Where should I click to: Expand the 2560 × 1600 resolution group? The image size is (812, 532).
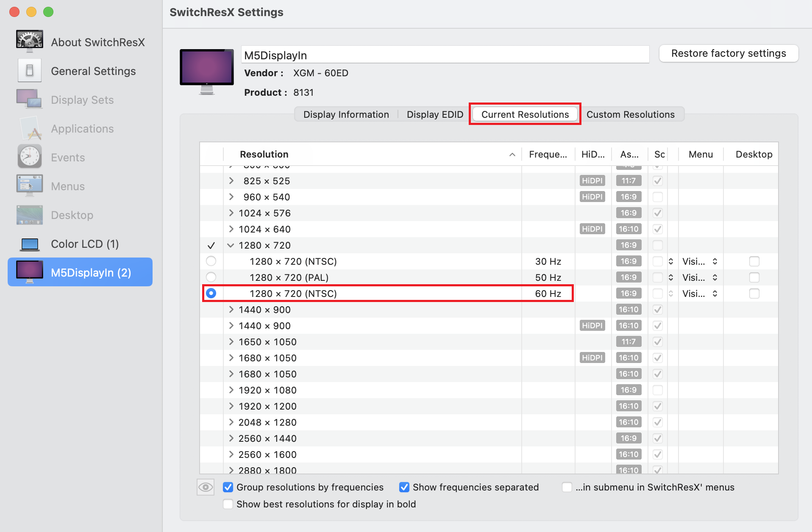(x=231, y=454)
